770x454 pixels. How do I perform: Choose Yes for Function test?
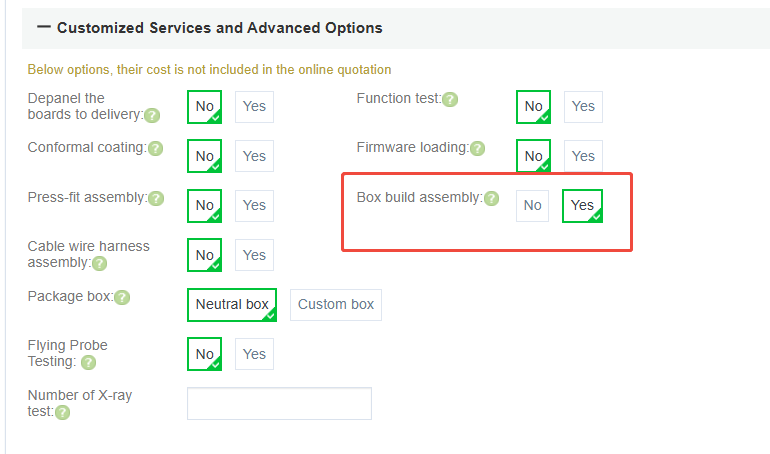pyautogui.click(x=583, y=106)
